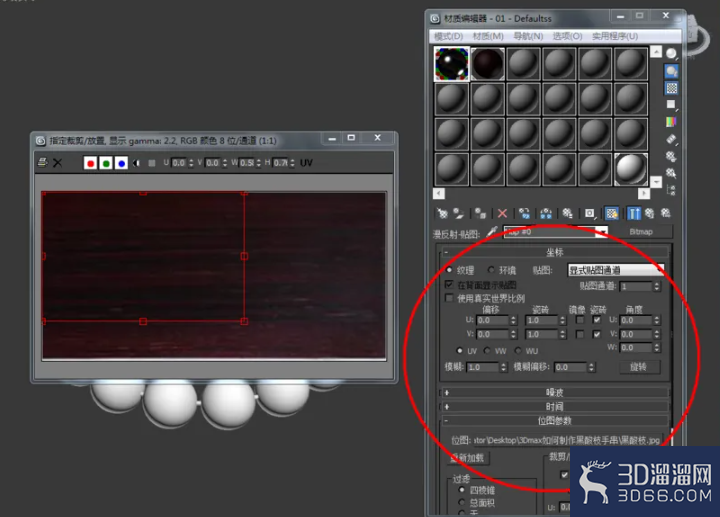Toggle the monochrome square icon
720x517 pixels.
[152, 163]
